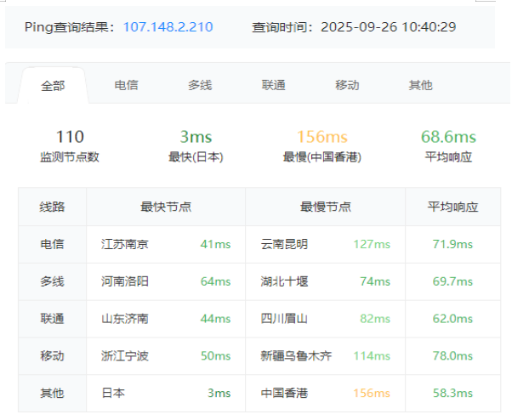Select the 移动 tab

[347, 85]
